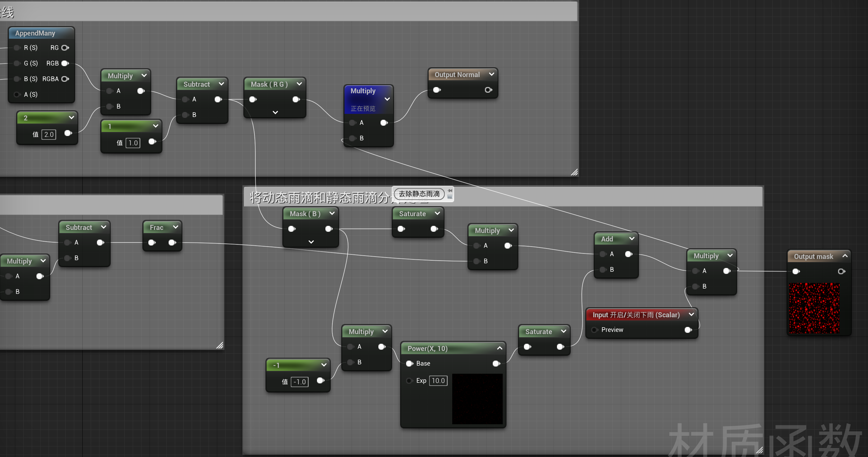Screen dimensions: 868x457
Task: Click the Output mask node output pin
Action: 841,271
